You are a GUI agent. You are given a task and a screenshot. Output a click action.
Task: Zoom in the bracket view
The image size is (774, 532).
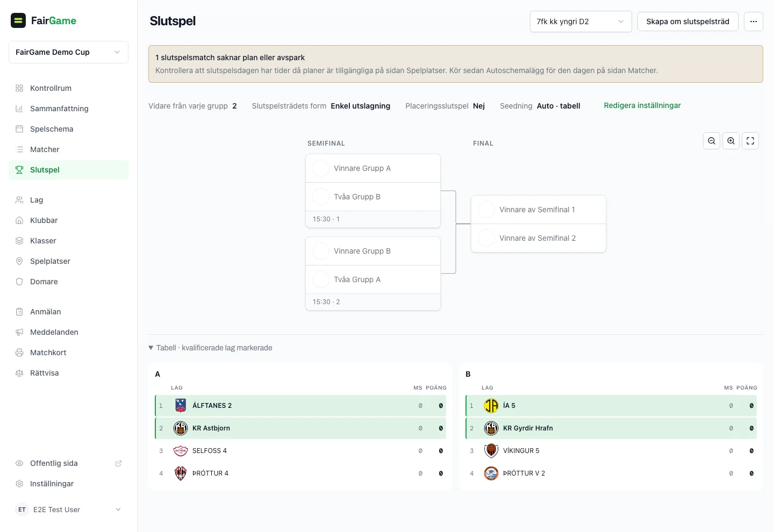[731, 141]
